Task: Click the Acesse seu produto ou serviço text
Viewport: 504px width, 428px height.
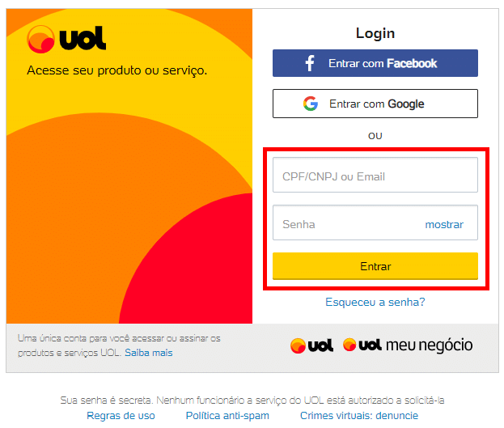Action: click(117, 70)
